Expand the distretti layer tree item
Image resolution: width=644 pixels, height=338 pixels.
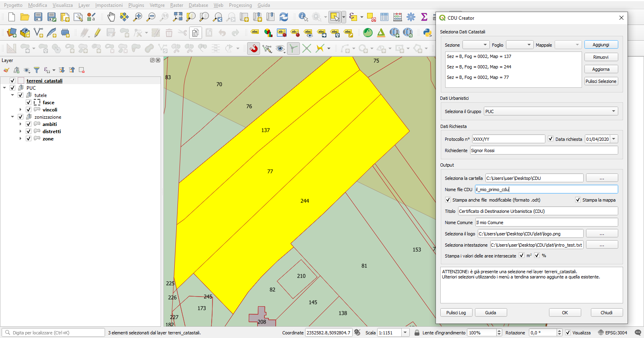coord(21,132)
